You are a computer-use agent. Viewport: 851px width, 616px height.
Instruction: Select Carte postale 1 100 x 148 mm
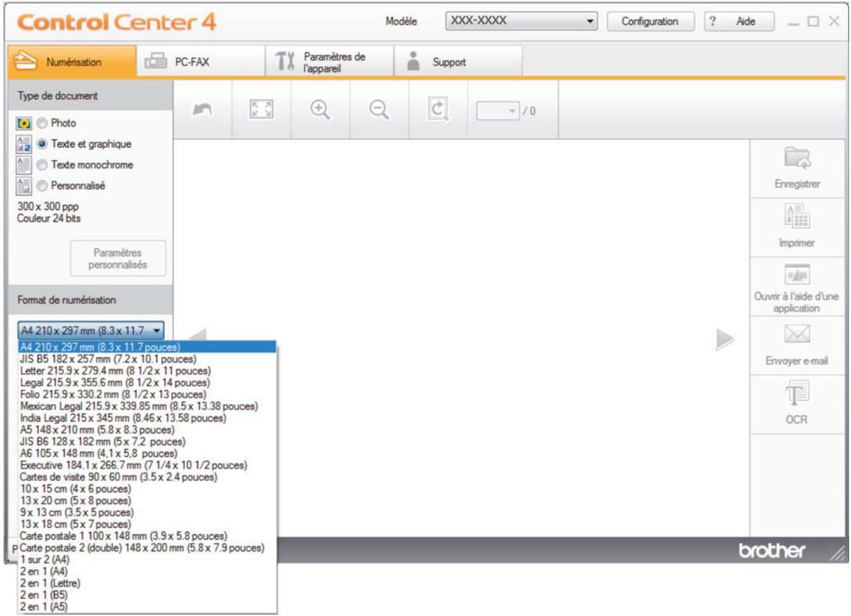(147, 536)
